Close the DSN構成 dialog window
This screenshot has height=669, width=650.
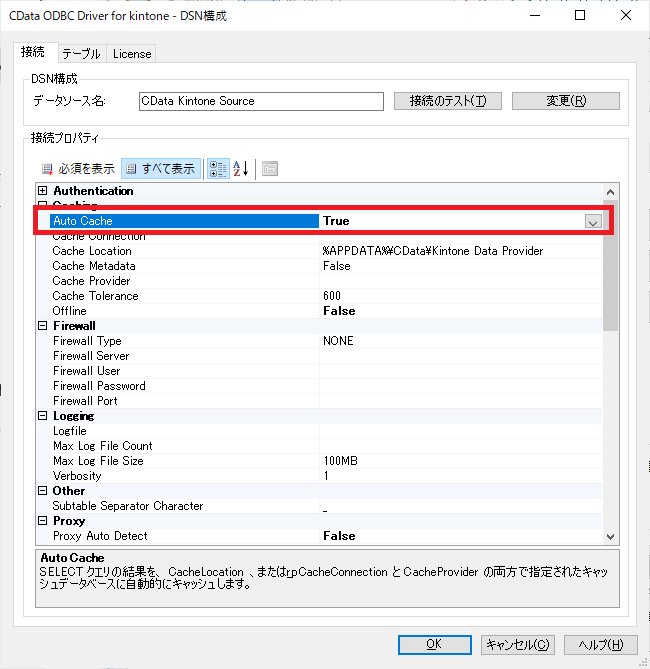[x=626, y=15]
